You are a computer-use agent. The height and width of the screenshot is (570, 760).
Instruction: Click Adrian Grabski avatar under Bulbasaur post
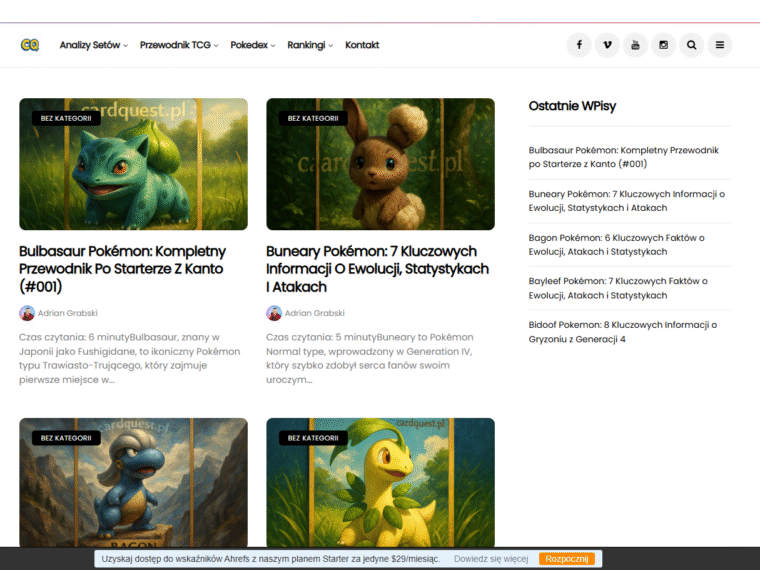pos(27,313)
